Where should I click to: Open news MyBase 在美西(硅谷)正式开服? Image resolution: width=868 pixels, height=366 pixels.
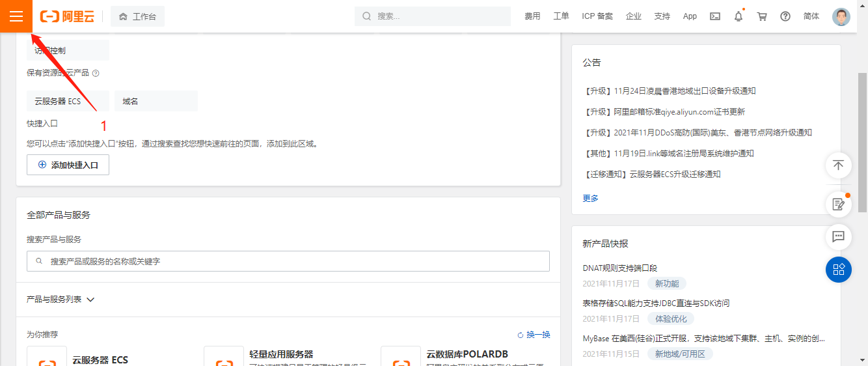(x=704, y=339)
